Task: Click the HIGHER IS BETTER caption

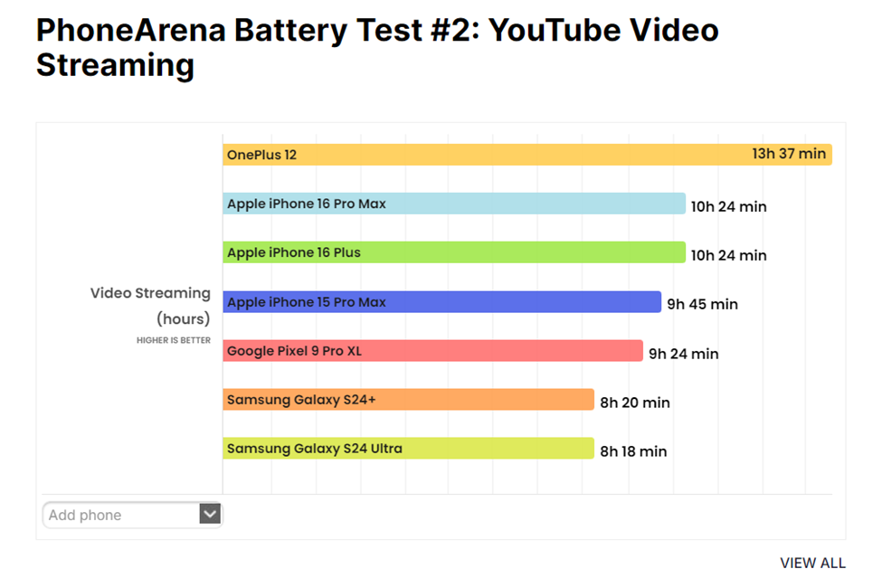Action: [174, 341]
